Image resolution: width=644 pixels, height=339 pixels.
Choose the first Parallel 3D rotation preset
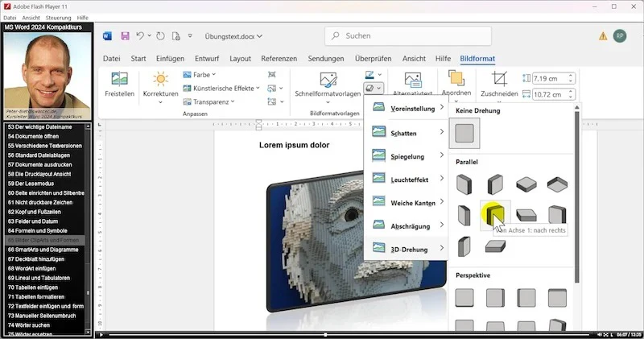[x=464, y=184]
